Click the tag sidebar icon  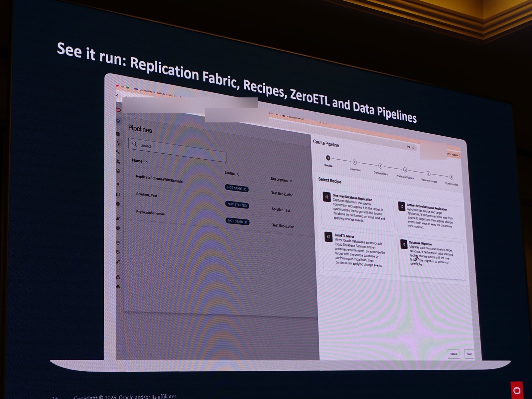pyautogui.click(x=118, y=252)
